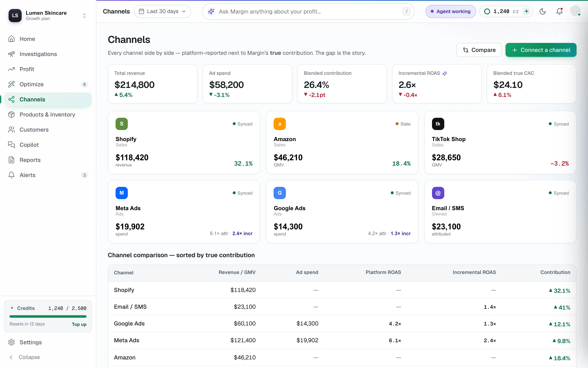Click the Incremental ROAS column header
Viewport: 588px width, 368px height.
point(474,272)
